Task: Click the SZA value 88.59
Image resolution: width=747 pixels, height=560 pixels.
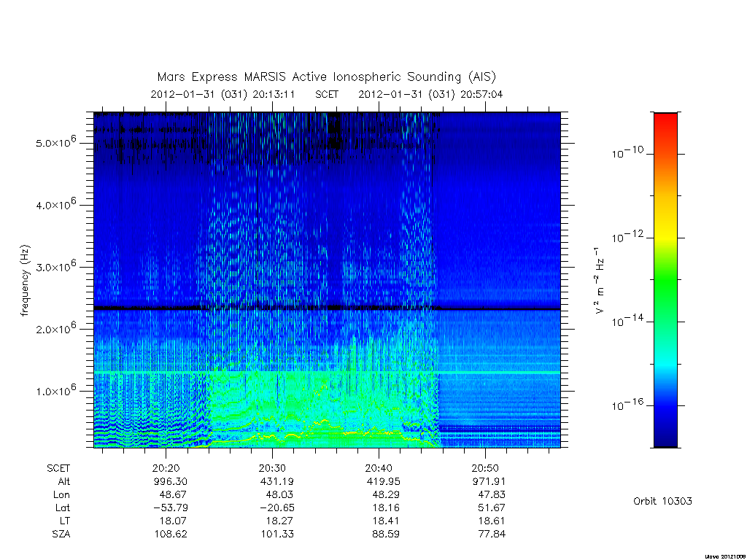Action: 386,534
